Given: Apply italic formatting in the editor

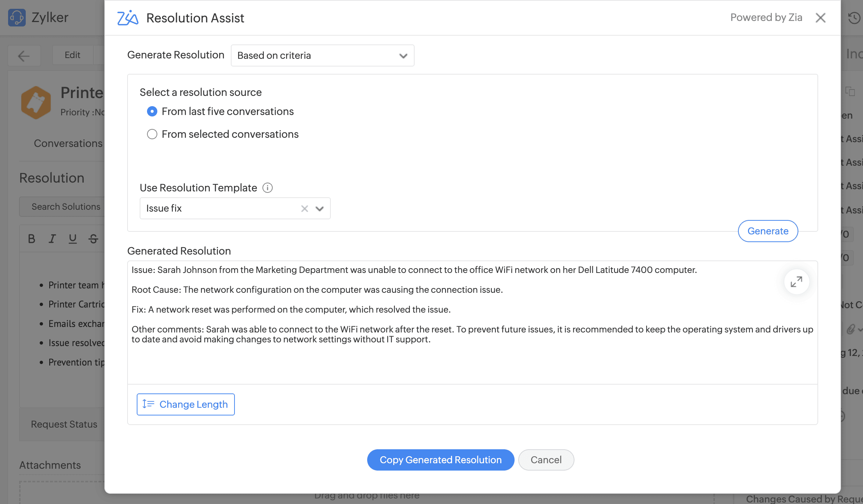Looking at the screenshot, I should (52, 238).
